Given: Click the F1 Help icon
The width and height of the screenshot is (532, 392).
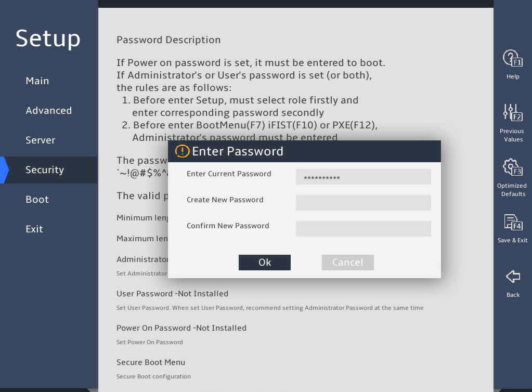Looking at the screenshot, I should coord(513,58).
